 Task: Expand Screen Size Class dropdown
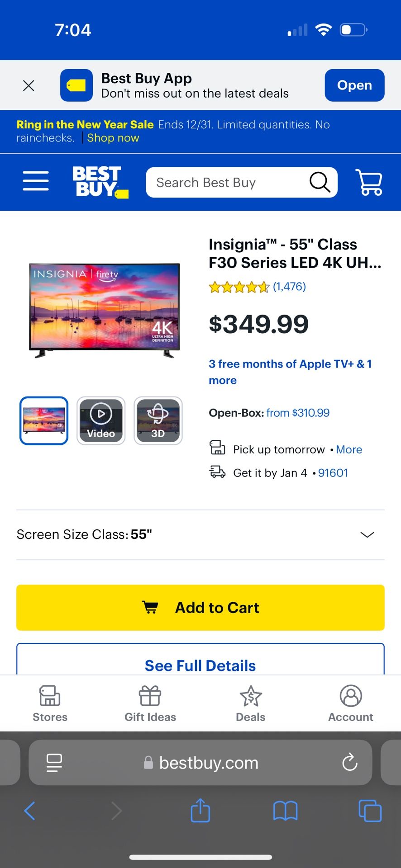367,535
